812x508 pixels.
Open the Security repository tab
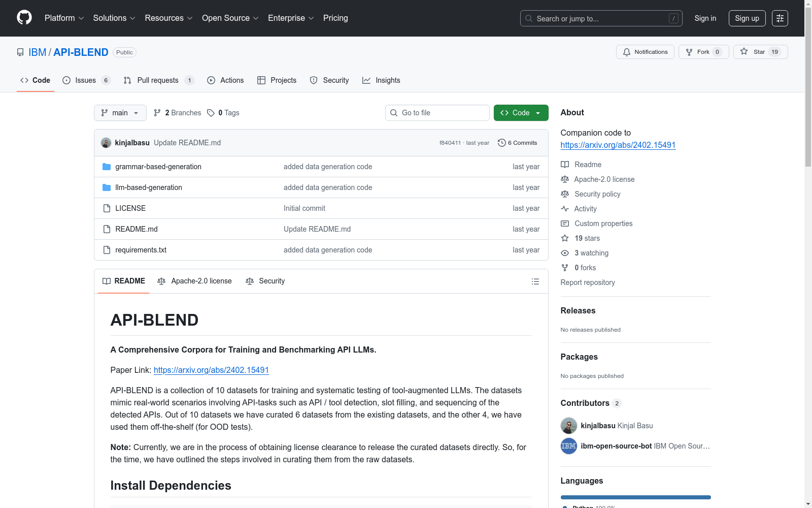[x=329, y=80]
